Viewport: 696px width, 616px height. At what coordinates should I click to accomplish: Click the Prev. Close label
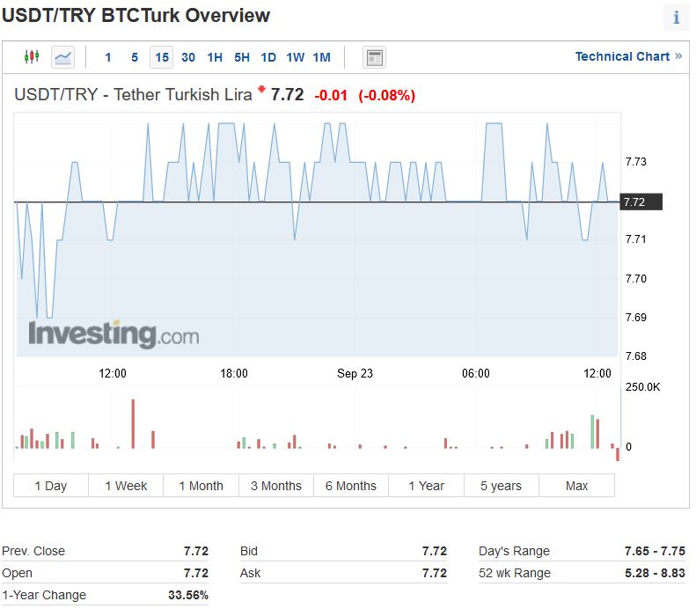coord(33,551)
